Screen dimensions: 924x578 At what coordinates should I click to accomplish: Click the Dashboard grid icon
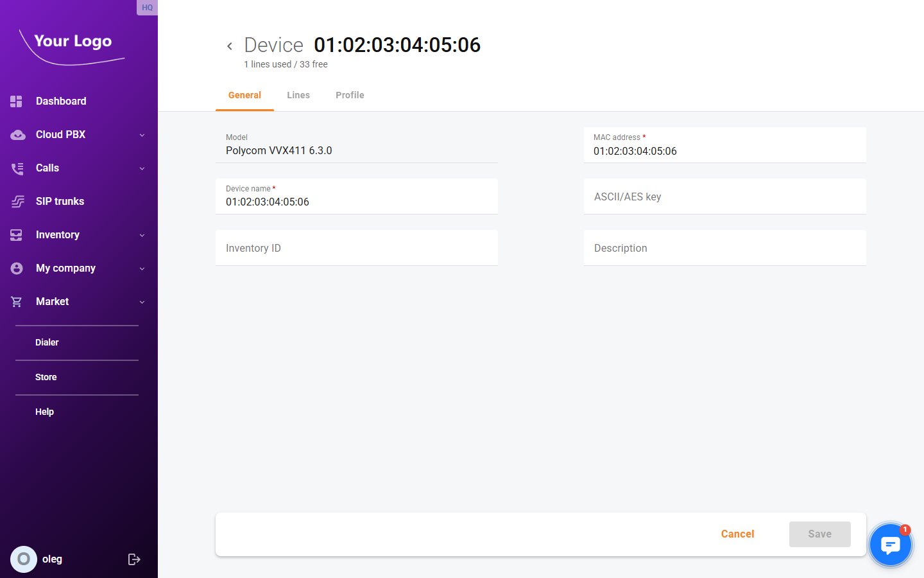[17, 101]
